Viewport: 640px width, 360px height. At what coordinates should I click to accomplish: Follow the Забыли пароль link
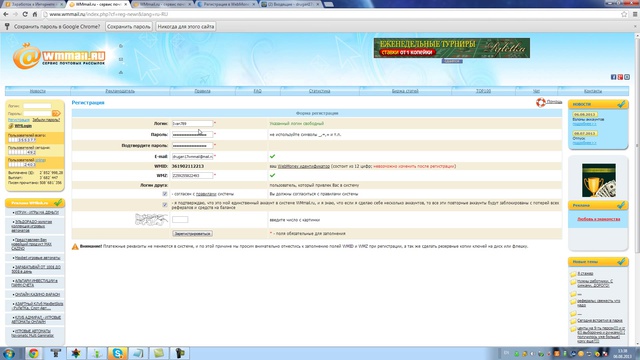point(46,120)
